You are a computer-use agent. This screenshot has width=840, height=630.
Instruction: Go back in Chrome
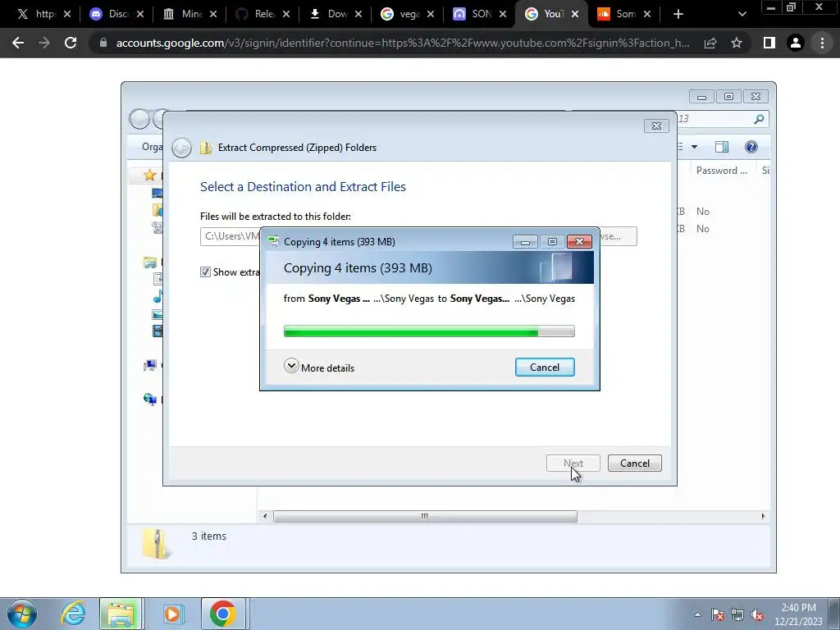coord(18,43)
